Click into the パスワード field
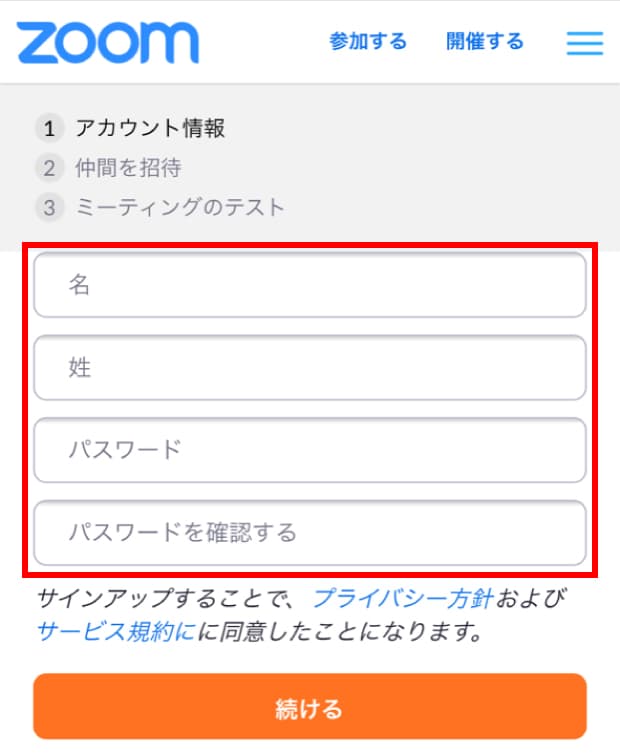The height and width of the screenshot is (755, 620). pos(310,450)
